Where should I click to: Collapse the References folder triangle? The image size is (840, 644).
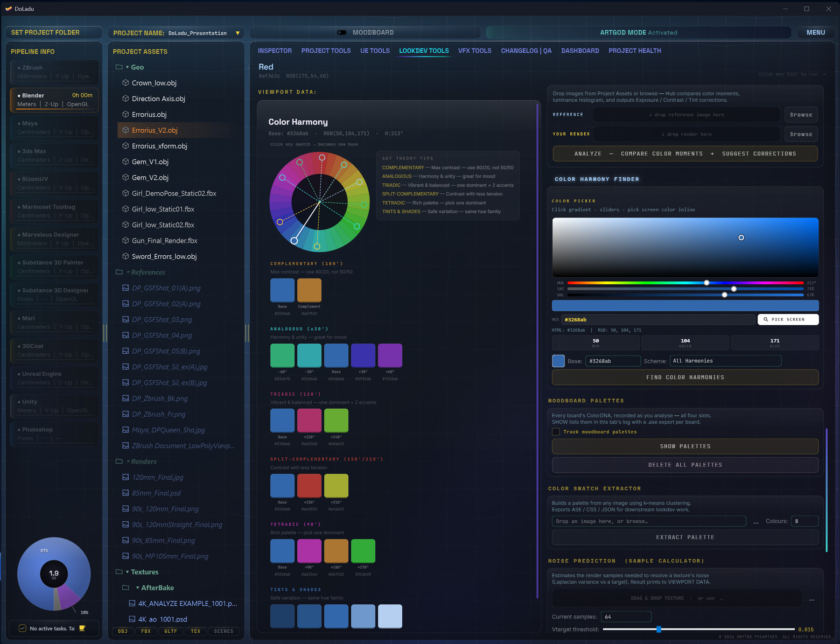pyautogui.click(x=128, y=272)
